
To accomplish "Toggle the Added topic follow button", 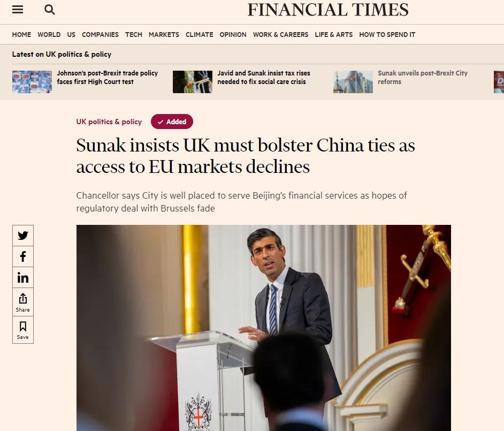I will point(172,122).
